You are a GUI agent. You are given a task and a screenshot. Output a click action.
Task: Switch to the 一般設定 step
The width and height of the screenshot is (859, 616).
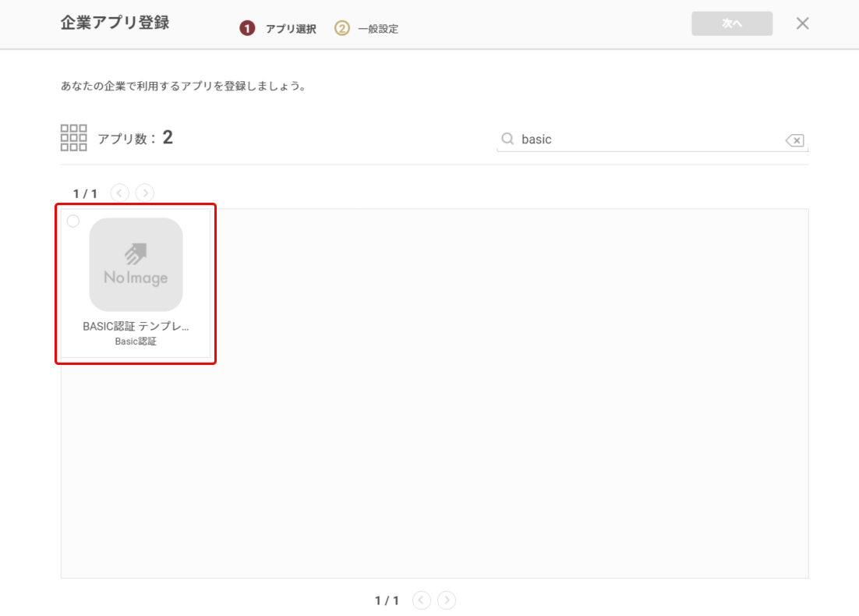(378, 29)
